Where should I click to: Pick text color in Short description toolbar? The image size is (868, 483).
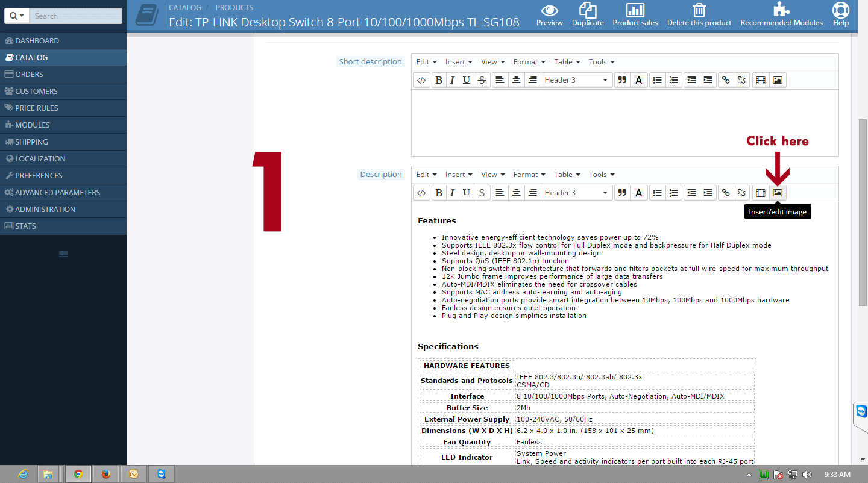tap(638, 80)
